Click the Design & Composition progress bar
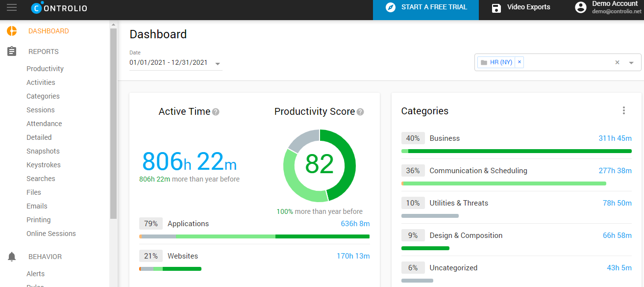Image resolution: width=644 pixels, height=287 pixels. 425,248
